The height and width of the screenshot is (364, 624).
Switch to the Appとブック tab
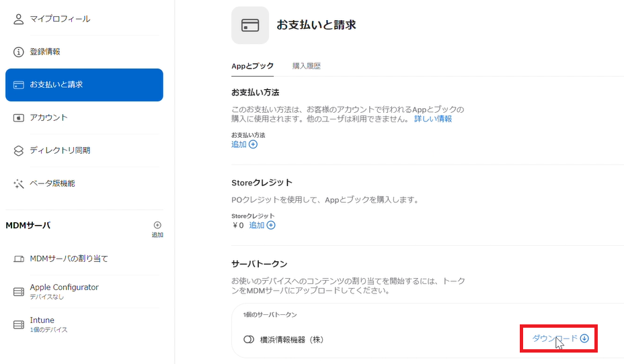click(x=252, y=66)
